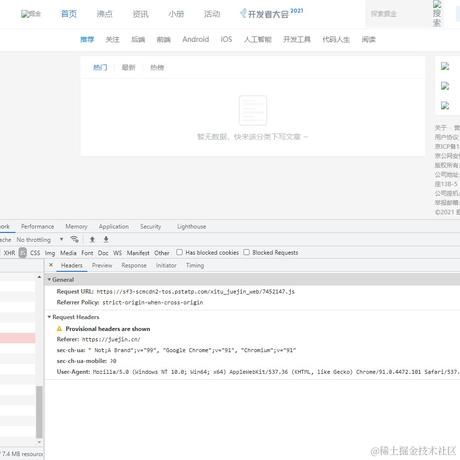
Task: Open the 沸点 nav link
Action: 105,14
